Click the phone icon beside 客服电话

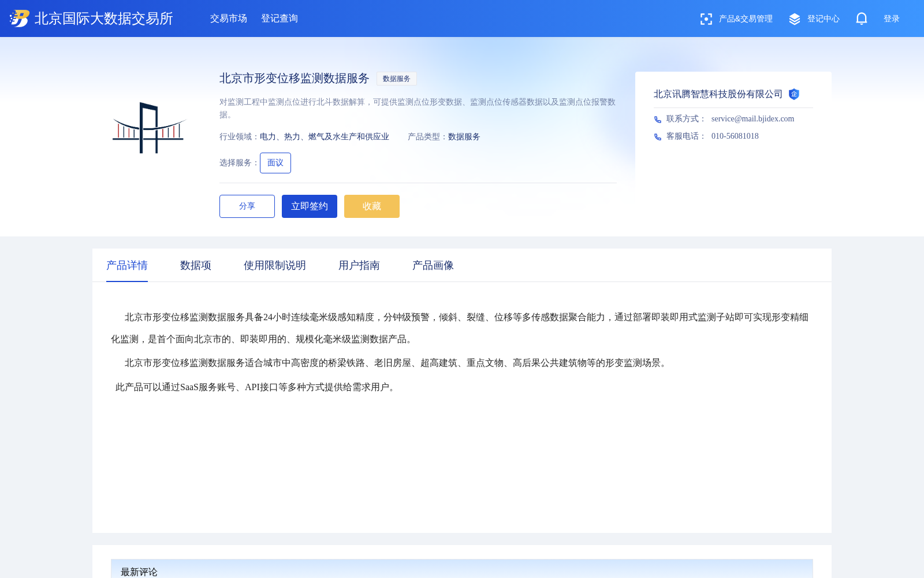658,136
